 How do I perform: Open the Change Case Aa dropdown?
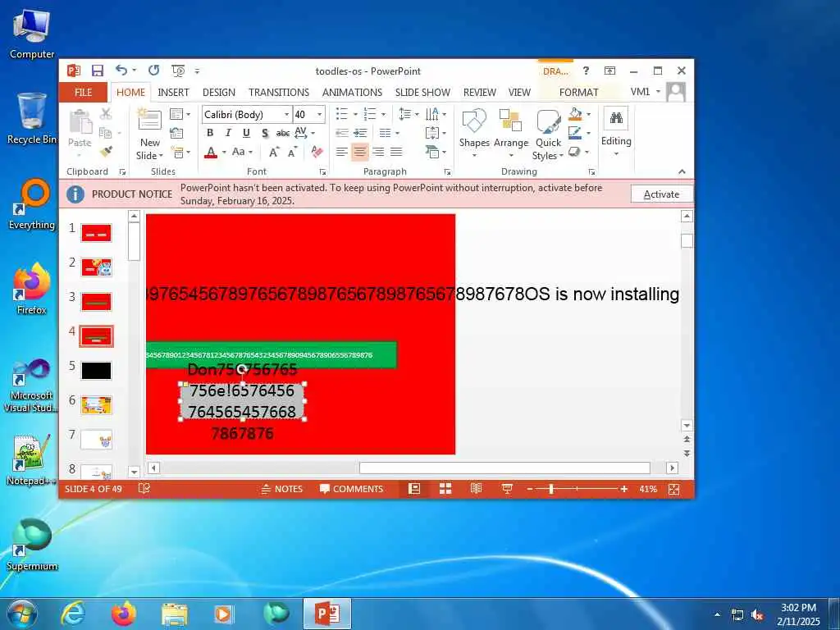tap(242, 152)
